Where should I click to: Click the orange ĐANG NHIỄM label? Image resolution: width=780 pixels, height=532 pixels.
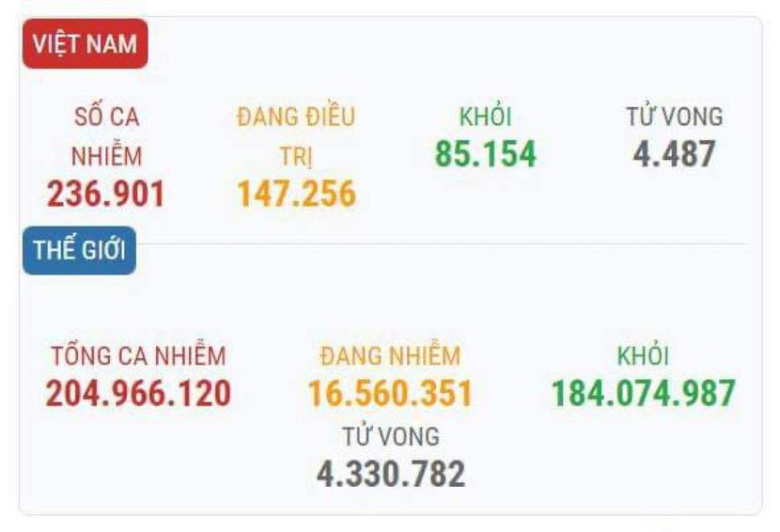(x=390, y=356)
